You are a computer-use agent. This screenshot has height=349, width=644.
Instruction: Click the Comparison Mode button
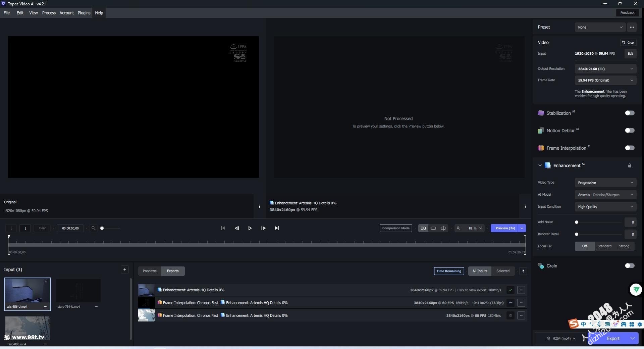pyautogui.click(x=396, y=228)
